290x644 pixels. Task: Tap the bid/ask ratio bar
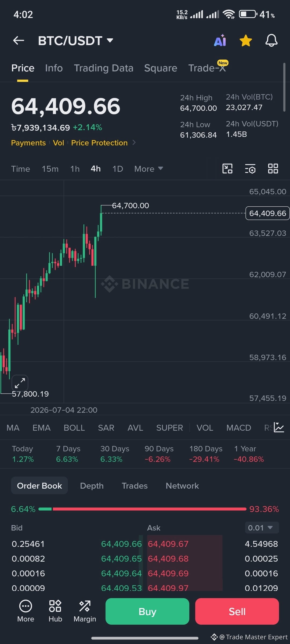(142, 509)
